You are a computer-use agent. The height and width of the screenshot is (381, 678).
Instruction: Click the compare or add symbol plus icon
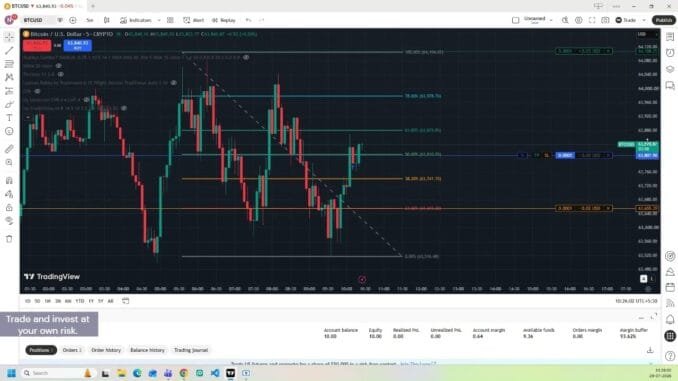click(x=73, y=20)
